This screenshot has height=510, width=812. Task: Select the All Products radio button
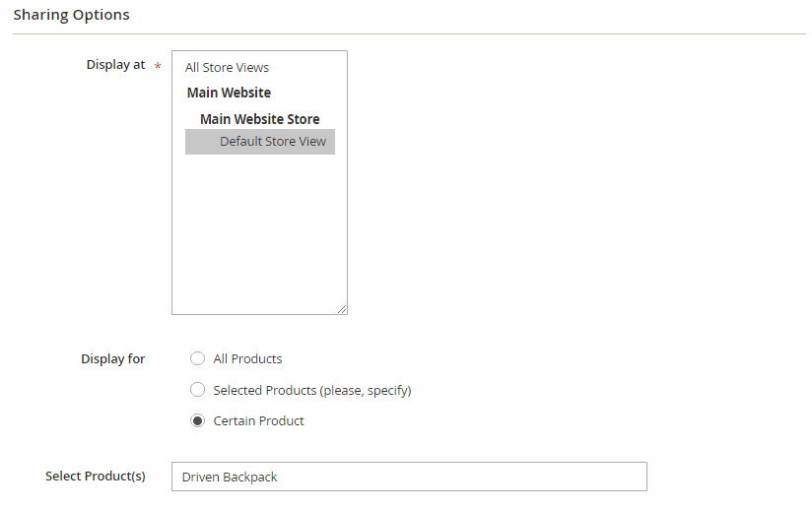click(197, 358)
